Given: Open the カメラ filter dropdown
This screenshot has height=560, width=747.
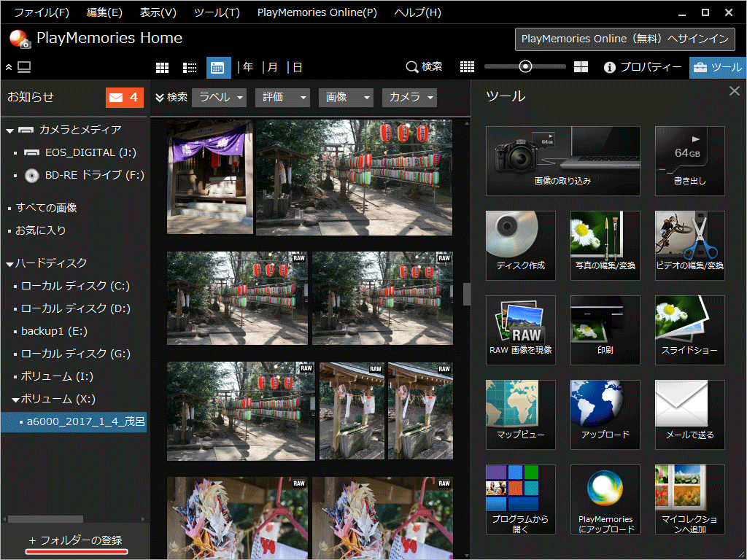Looking at the screenshot, I should click(x=409, y=97).
